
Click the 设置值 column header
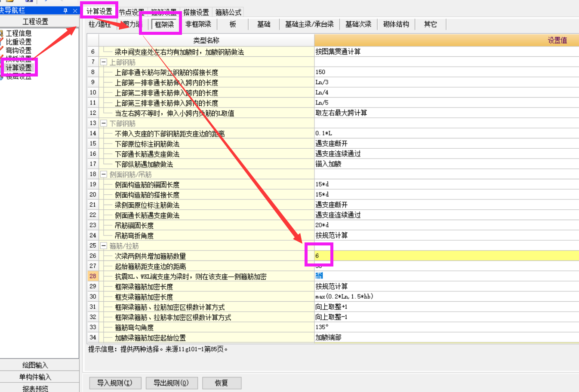tap(447, 40)
